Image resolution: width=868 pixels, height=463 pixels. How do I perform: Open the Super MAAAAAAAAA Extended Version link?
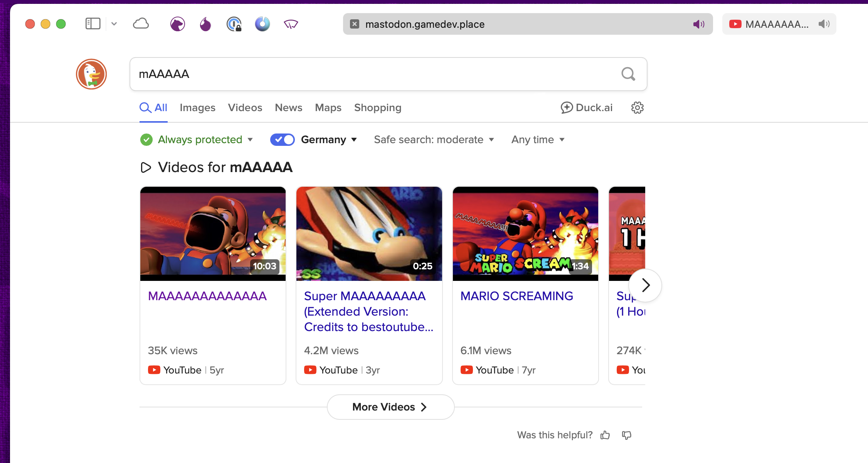(x=369, y=312)
